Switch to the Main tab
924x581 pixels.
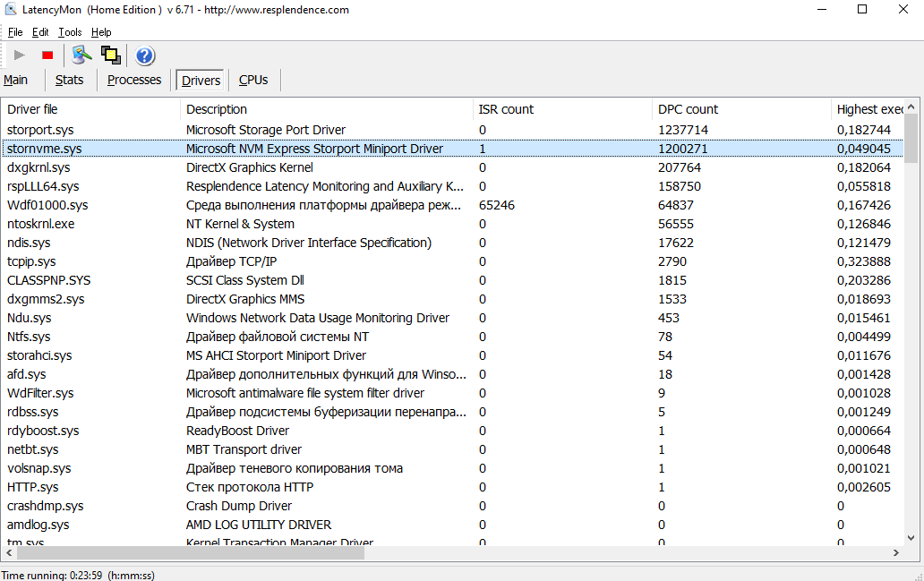point(16,81)
